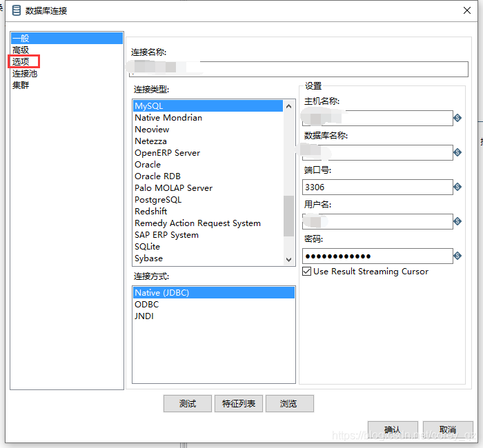Select MySQL in connection type list
483x448 pixels.
point(208,106)
